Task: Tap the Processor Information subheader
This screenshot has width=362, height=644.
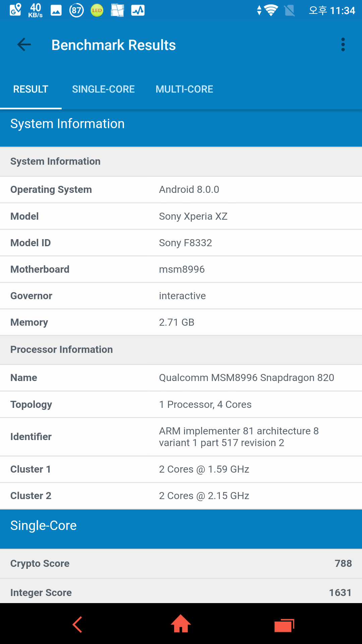Action: click(x=181, y=350)
